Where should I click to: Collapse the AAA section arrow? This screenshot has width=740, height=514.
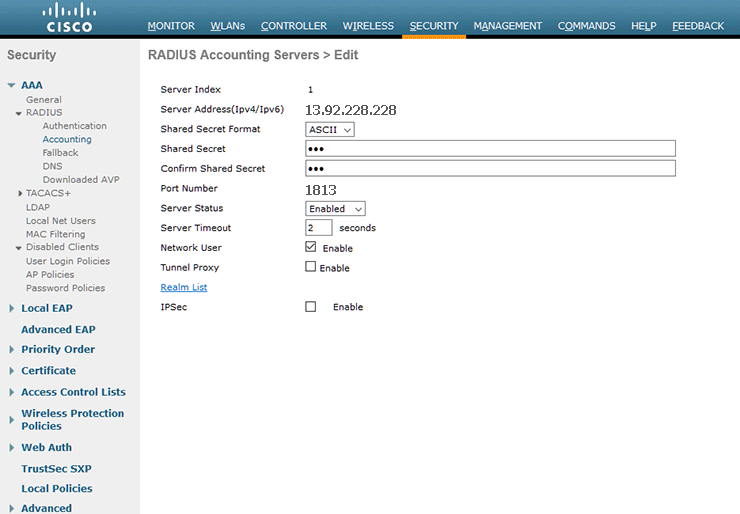(x=11, y=86)
